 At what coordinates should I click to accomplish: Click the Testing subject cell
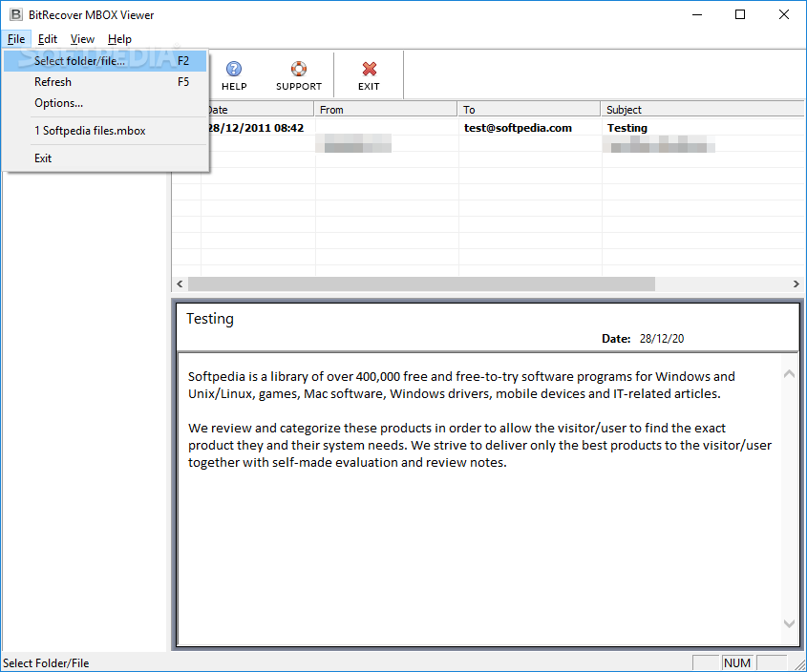tap(626, 128)
